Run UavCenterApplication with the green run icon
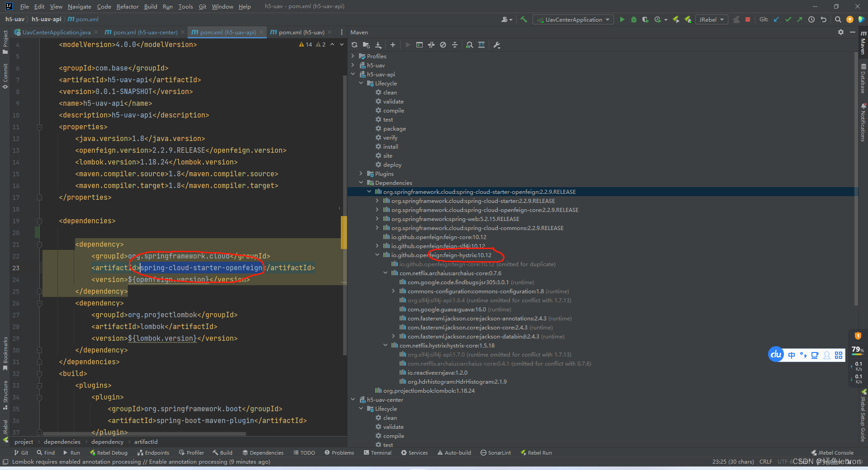Viewport: 868px width, 470px height. click(x=623, y=19)
